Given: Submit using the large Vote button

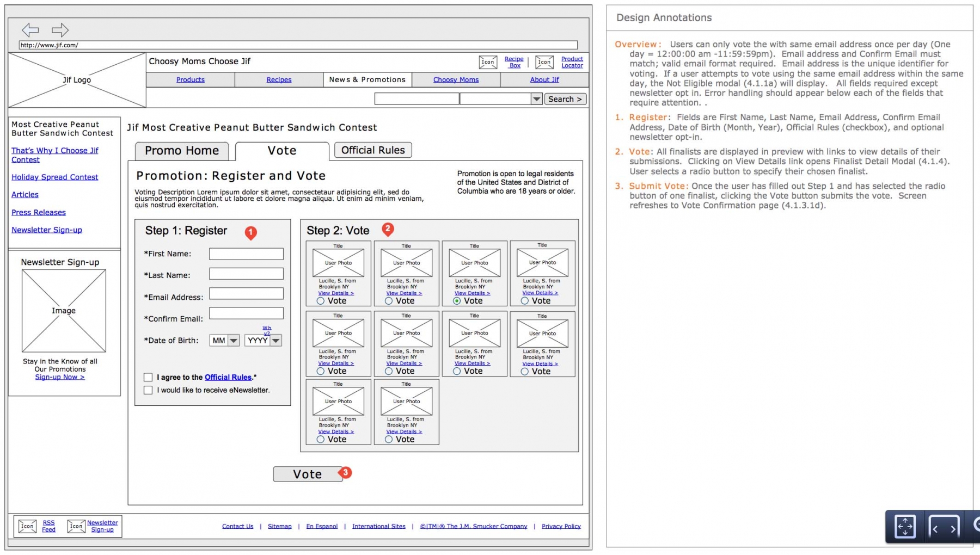Looking at the screenshot, I should pyautogui.click(x=308, y=474).
